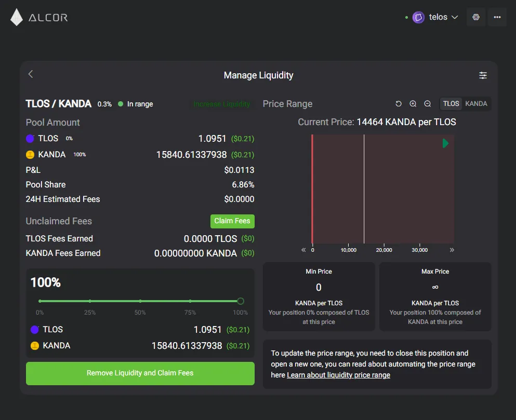
Task: Click Remove Liquidity and Claim Fees
Action: click(x=140, y=373)
